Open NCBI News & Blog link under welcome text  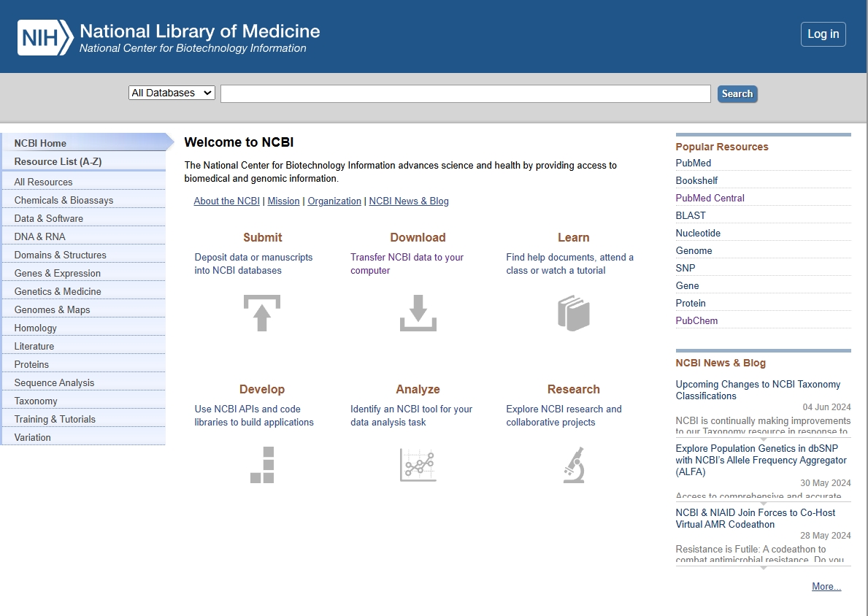(x=409, y=201)
